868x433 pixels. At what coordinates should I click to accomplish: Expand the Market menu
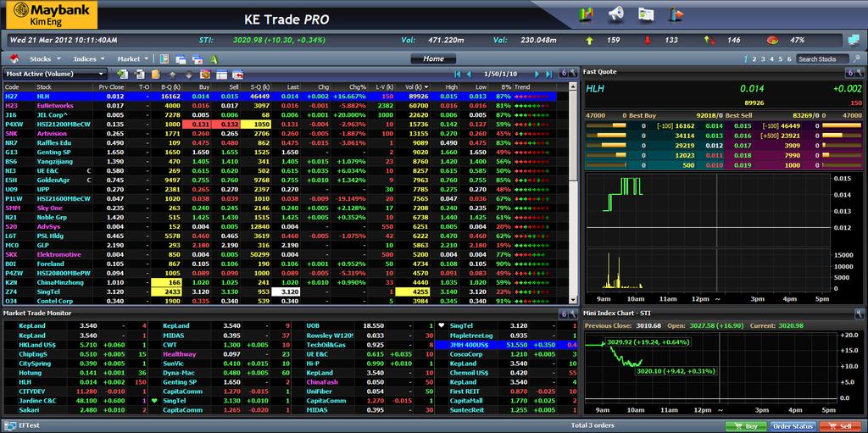click(133, 58)
